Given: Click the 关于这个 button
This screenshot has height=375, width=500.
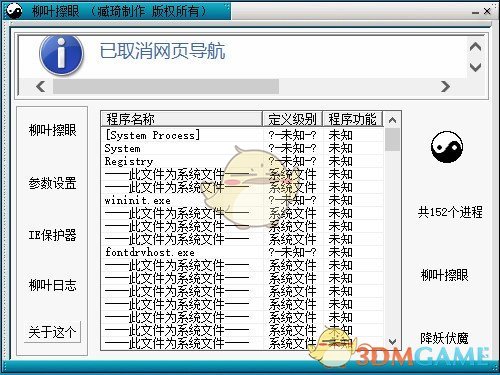Looking at the screenshot, I should click(52, 332).
